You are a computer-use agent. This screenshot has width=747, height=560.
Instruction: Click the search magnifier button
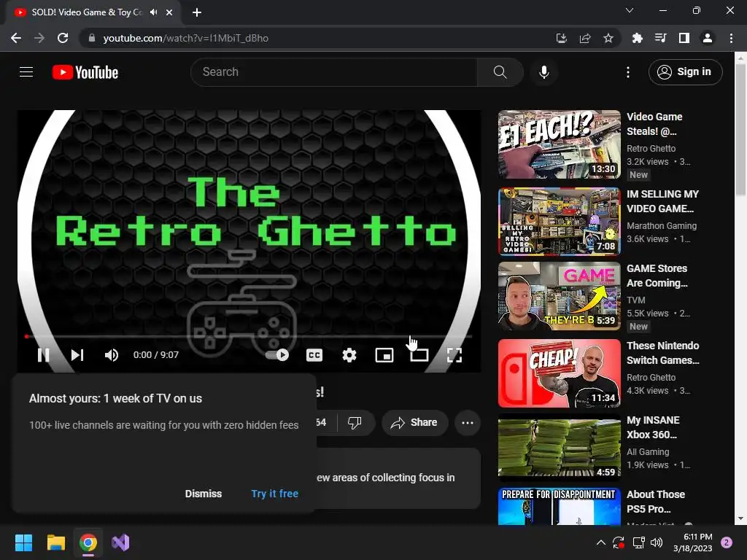pyautogui.click(x=500, y=72)
